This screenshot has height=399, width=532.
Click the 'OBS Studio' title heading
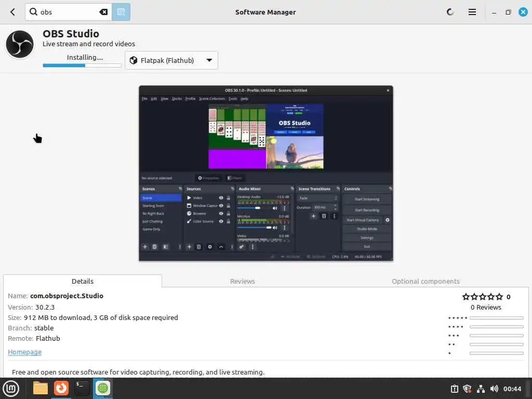(71, 34)
